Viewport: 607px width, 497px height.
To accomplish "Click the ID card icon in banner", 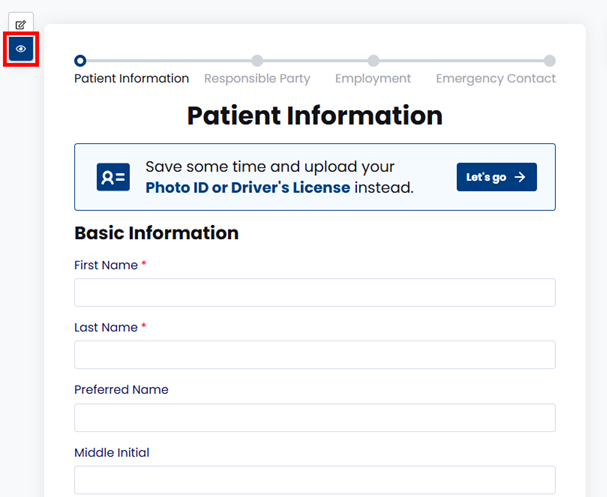I will pyautogui.click(x=113, y=177).
